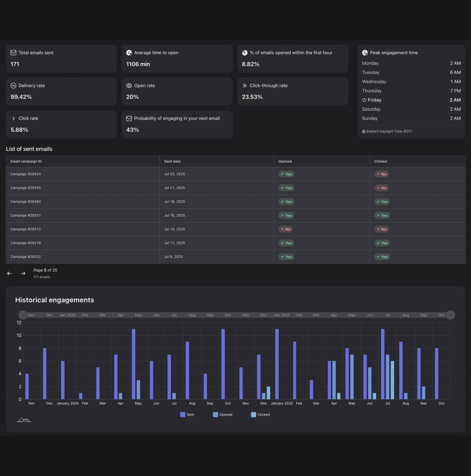
Task: Click the left handle of timeline range slider
Action: [23, 315]
